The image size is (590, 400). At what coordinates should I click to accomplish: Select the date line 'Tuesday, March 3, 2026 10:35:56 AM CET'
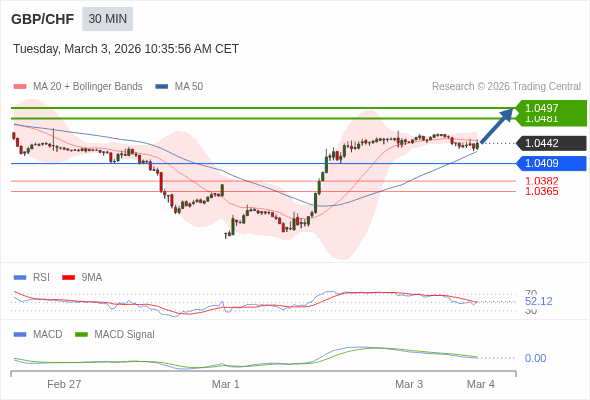[x=126, y=49]
